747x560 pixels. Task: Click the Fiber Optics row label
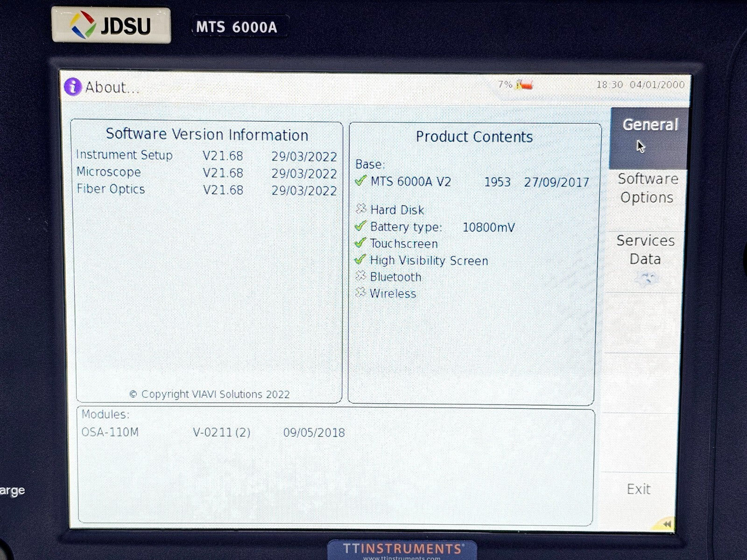coord(111,189)
